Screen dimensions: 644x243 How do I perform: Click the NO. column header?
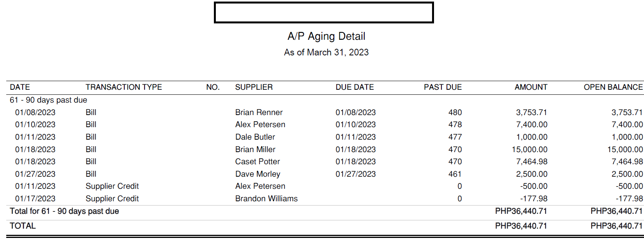[x=213, y=87]
